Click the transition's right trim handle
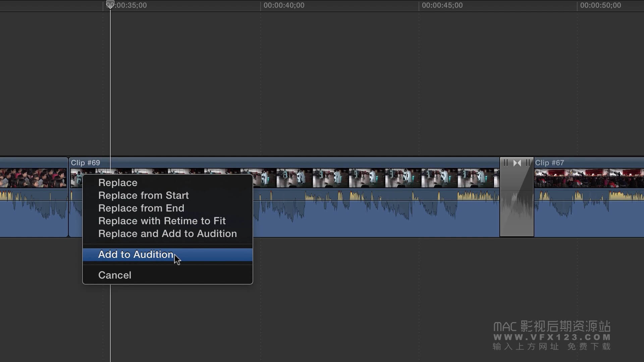Screen dimensions: 644x362 point(528,163)
